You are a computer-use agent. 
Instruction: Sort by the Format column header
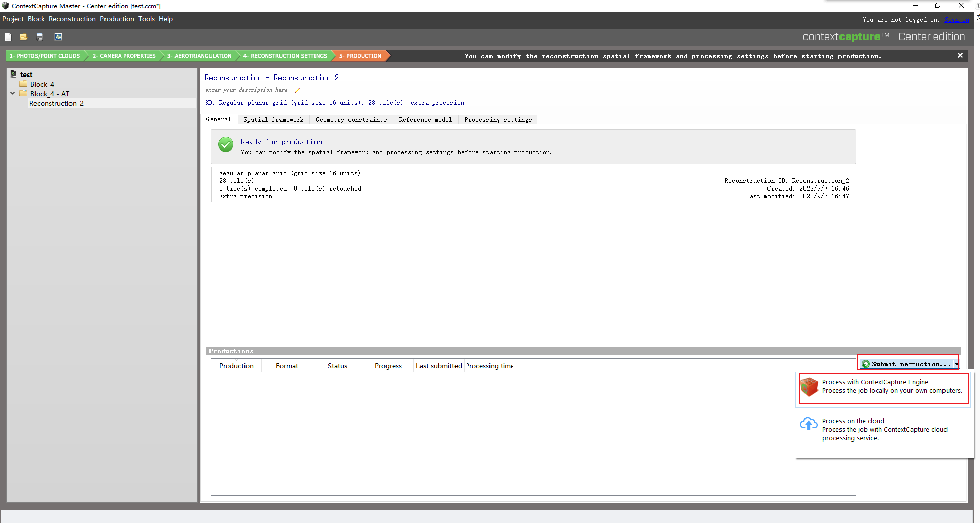click(287, 366)
